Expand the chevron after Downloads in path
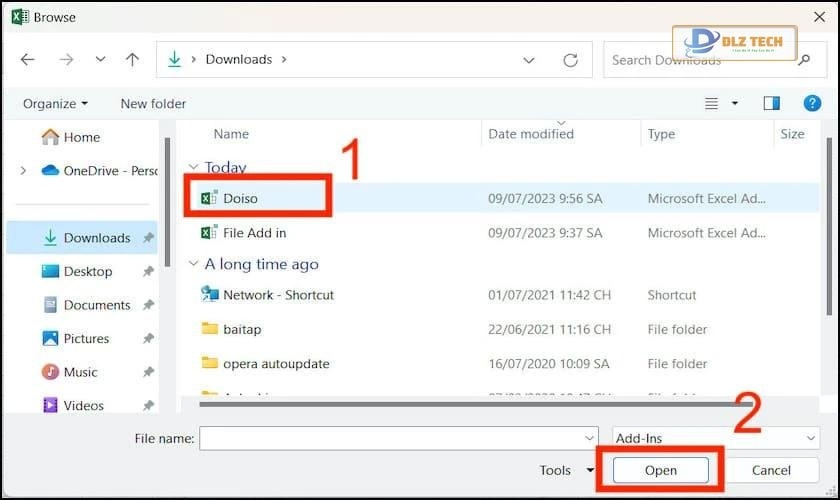The width and height of the screenshot is (840, 500). click(x=284, y=59)
